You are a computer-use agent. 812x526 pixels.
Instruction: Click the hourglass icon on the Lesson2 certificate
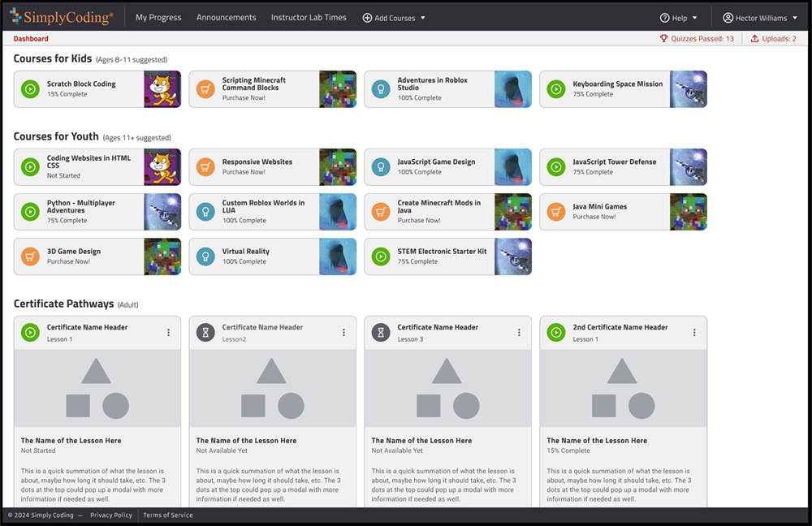click(205, 332)
